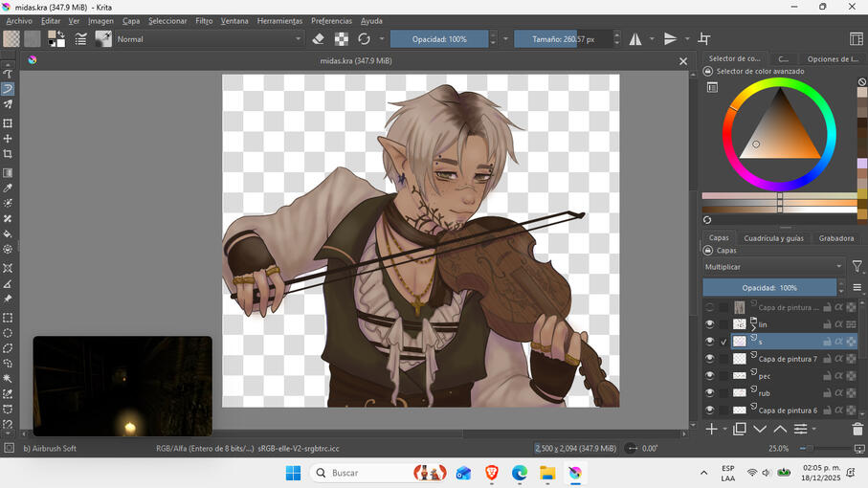
Task: Open the brush preset chooser icon
Action: [103, 38]
